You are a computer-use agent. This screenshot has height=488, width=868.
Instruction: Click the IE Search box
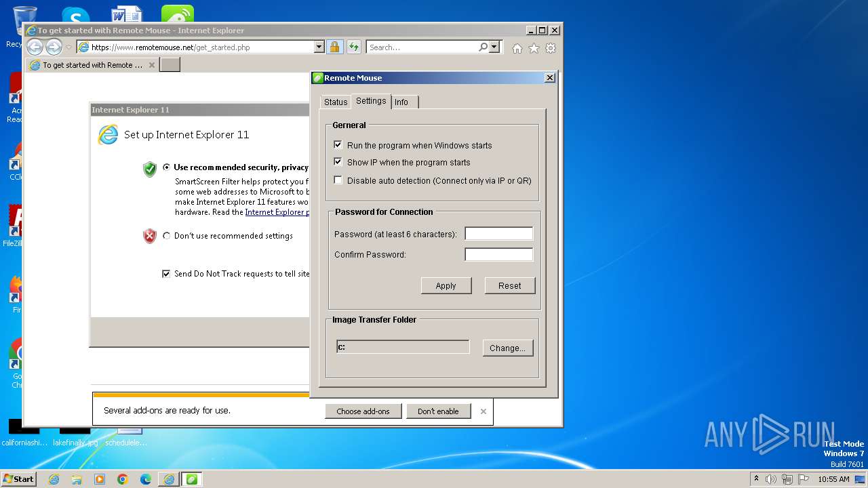(422, 47)
